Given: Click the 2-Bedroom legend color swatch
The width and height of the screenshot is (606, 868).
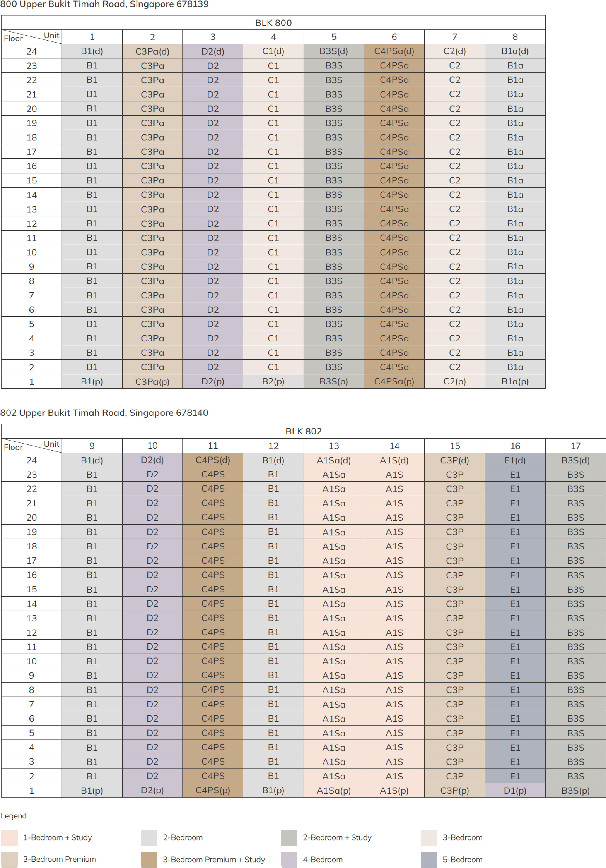Looking at the screenshot, I should (149, 837).
